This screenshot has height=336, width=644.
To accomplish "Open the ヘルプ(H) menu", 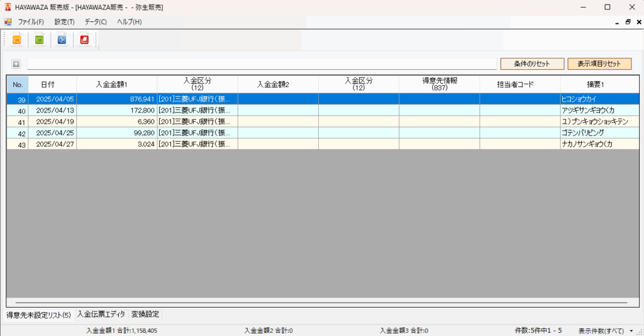I will click(x=129, y=22).
